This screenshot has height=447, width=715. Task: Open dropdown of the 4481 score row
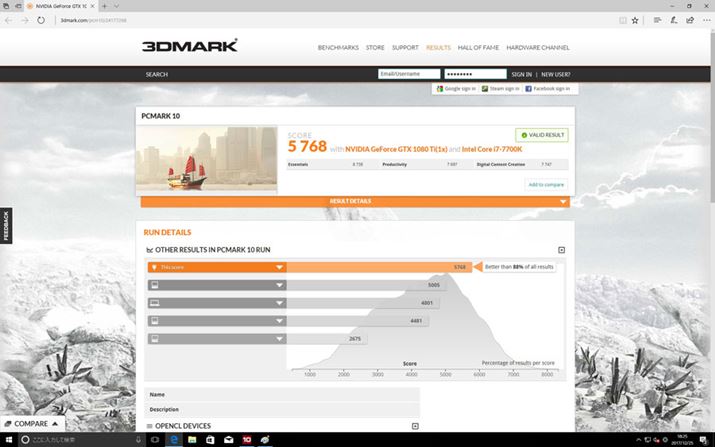tap(279, 321)
